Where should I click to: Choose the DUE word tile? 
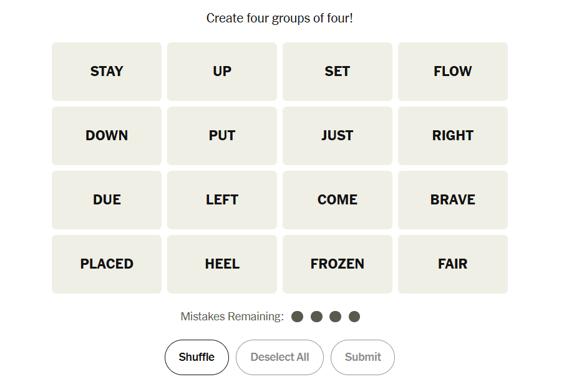[x=107, y=200]
